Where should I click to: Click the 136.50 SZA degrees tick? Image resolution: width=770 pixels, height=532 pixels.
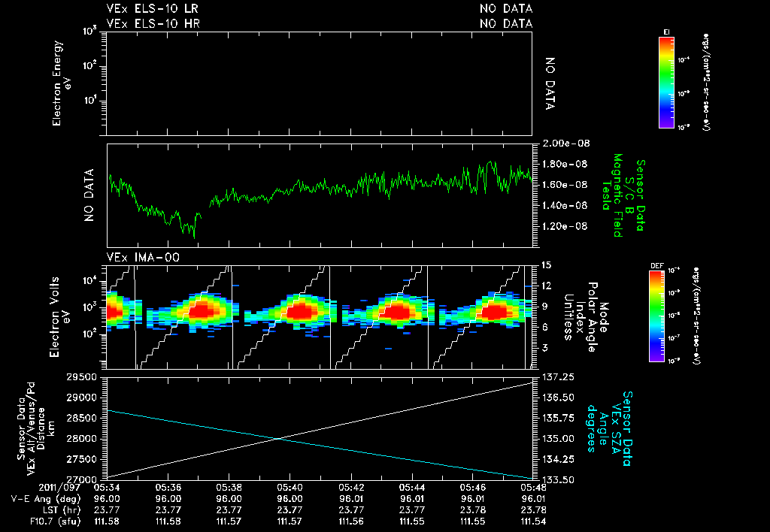coord(559,397)
